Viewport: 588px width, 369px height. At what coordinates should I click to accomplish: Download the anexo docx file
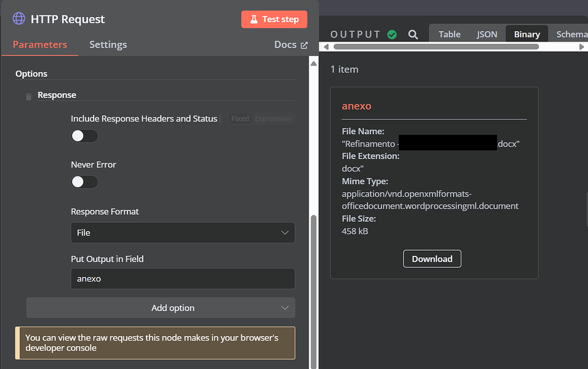tap(432, 259)
